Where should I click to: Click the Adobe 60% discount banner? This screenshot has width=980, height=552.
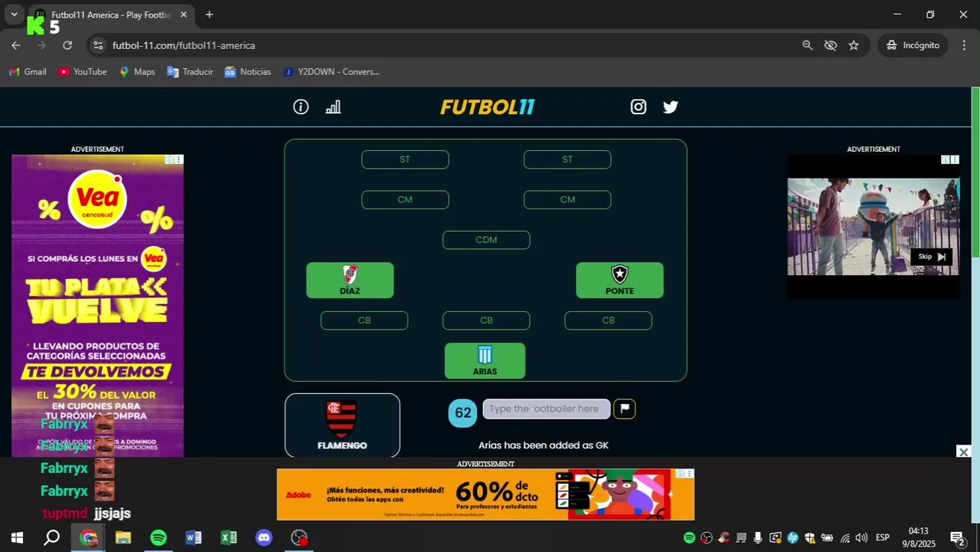pyautogui.click(x=485, y=495)
